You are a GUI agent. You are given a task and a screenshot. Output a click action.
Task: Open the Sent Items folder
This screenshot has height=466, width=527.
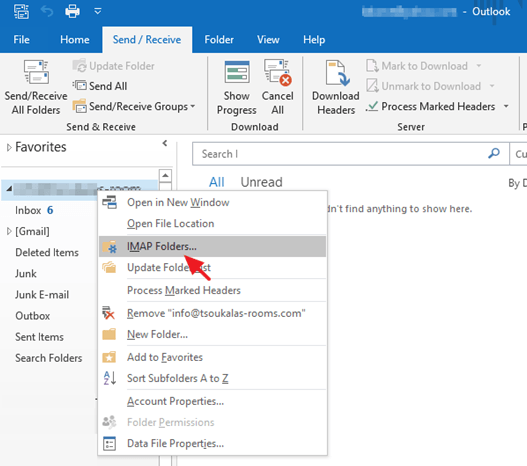[39, 337]
